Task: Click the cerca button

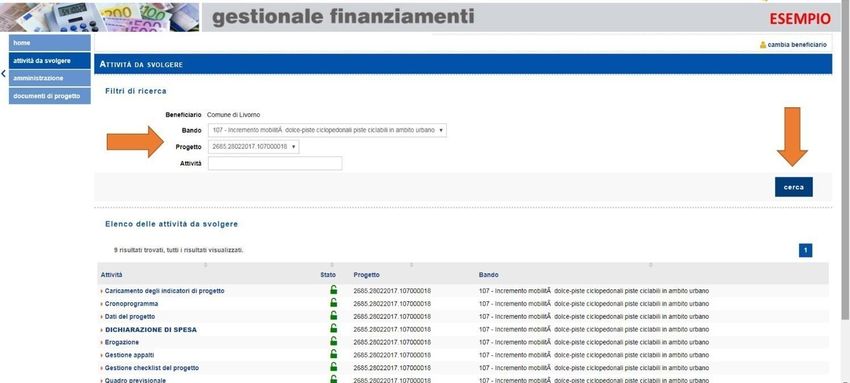Action: click(x=794, y=187)
